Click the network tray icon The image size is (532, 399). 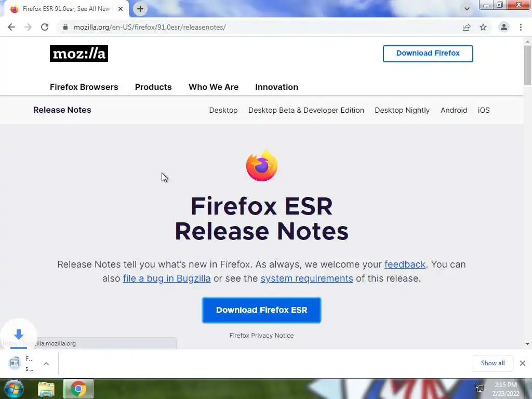click(x=480, y=389)
